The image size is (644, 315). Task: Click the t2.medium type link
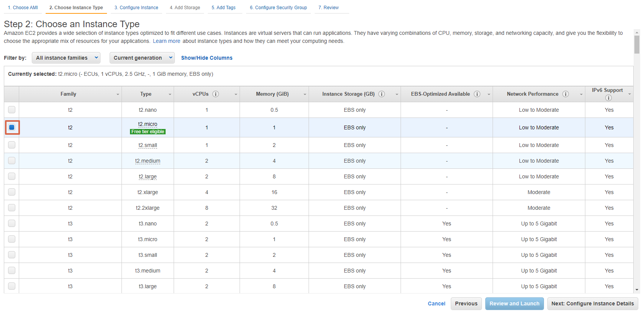[148, 161]
